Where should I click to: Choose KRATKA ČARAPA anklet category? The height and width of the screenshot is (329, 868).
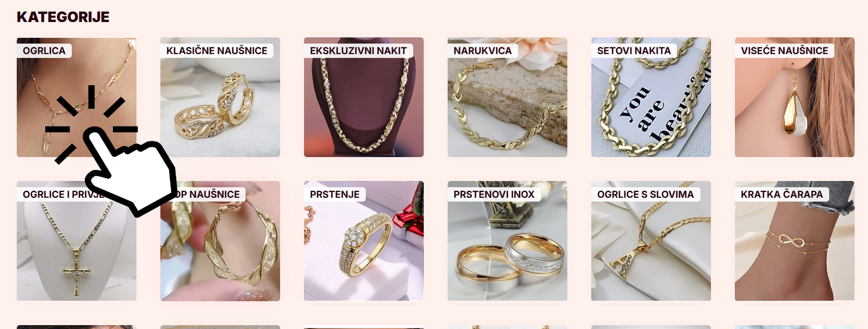795,241
